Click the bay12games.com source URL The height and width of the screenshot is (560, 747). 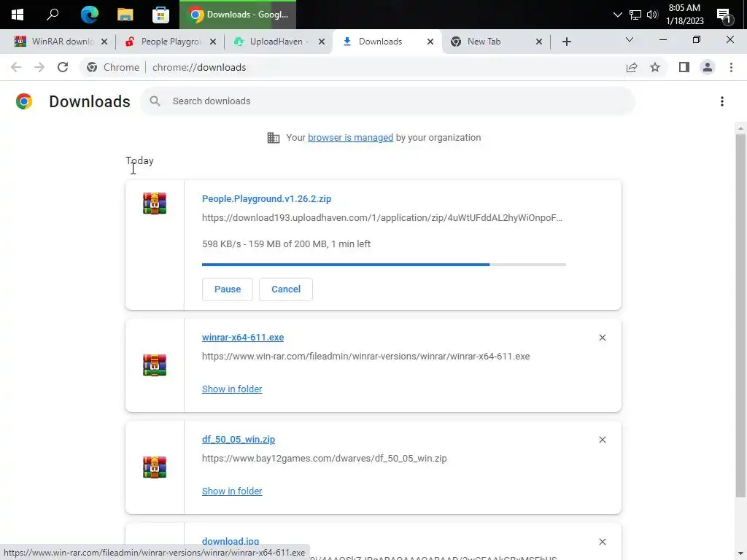(x=325, y=458)
